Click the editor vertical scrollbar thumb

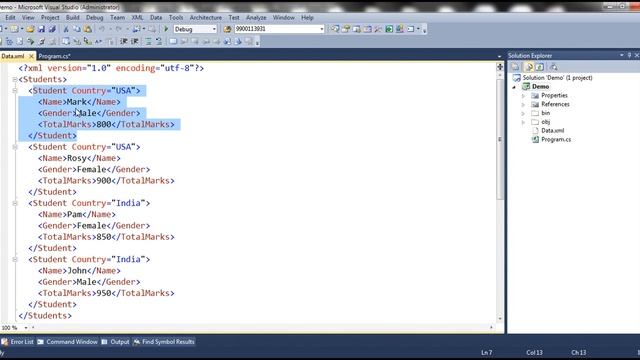point(500,139)
